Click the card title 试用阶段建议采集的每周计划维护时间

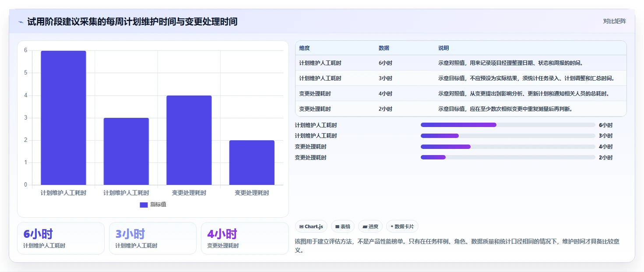tap(132, 21)
